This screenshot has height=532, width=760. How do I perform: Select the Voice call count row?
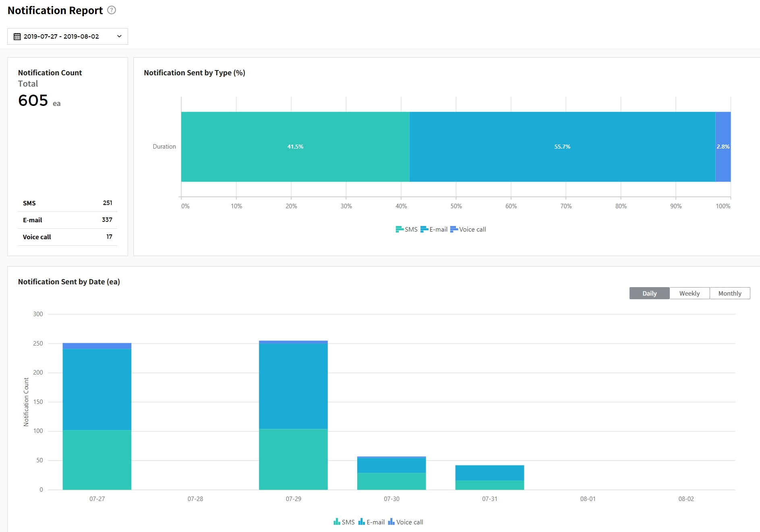[x=67, y=237]
